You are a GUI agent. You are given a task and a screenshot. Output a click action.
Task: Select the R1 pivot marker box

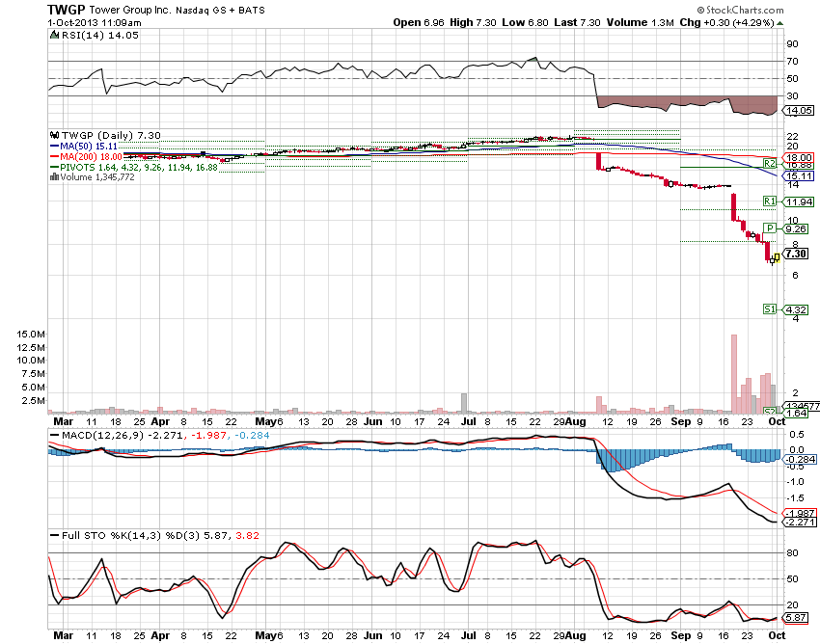tap(769, 201)
